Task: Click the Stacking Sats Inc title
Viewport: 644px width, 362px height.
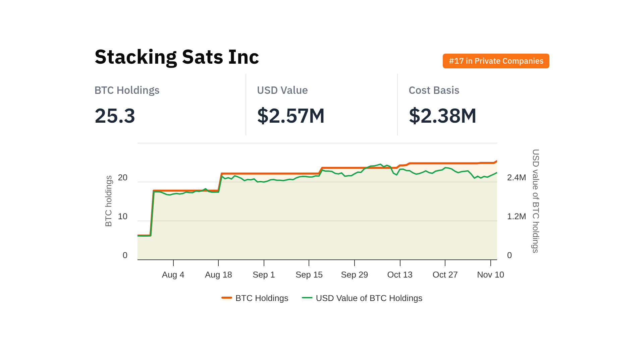Action: [177, 57]
